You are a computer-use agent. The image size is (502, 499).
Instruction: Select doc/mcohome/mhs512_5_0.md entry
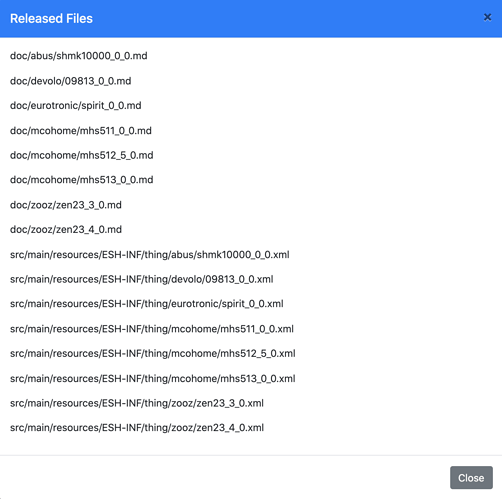coord(82,155)
